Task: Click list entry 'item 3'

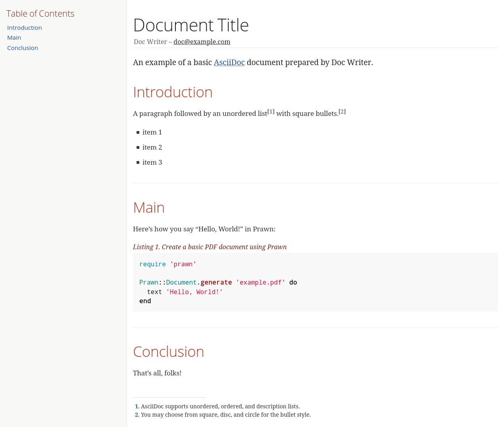Action: click(x=152, y=162)
